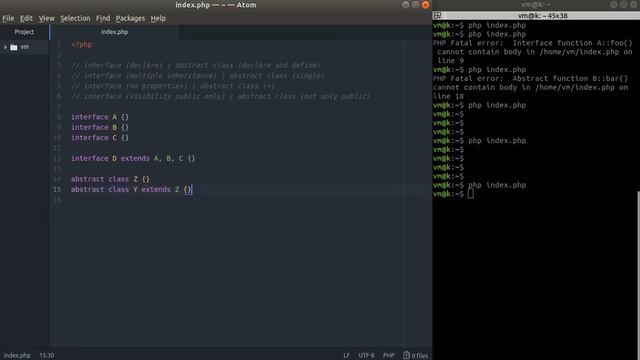Minimize the Atom window
Viewport: 640px width, 360px height.
pos(406,5)
